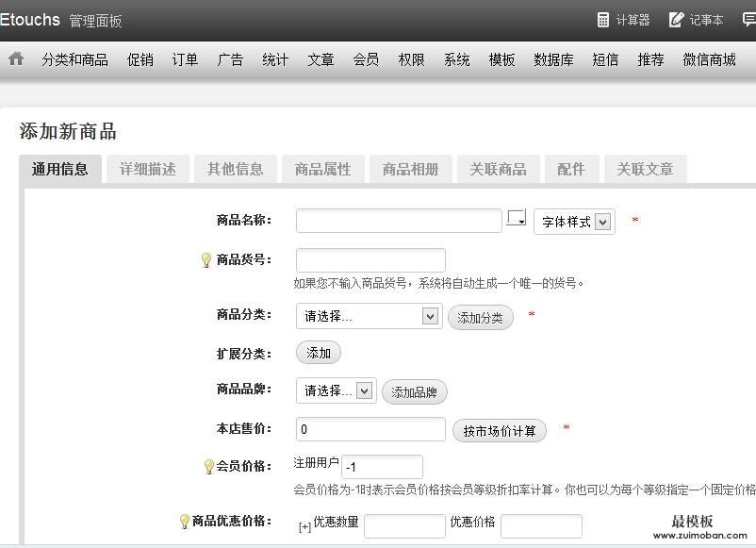Click the home icon in navigation bar
Image resolution: width=756 pixels, height=548 pixels.
point(16,58)
